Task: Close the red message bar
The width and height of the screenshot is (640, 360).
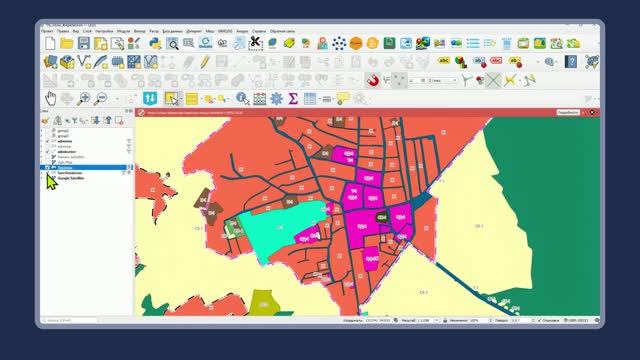Action: coord(592,112)
